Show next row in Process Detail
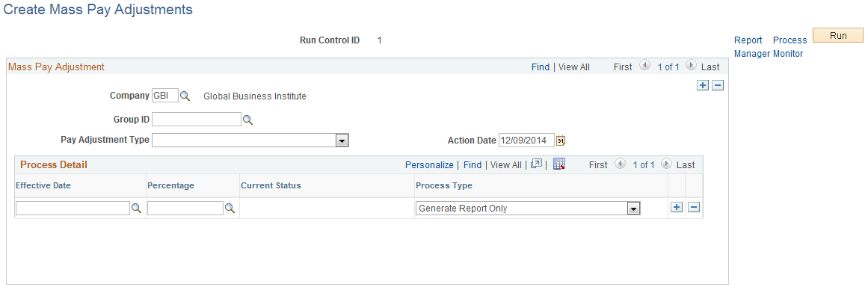 pos(666,164)
